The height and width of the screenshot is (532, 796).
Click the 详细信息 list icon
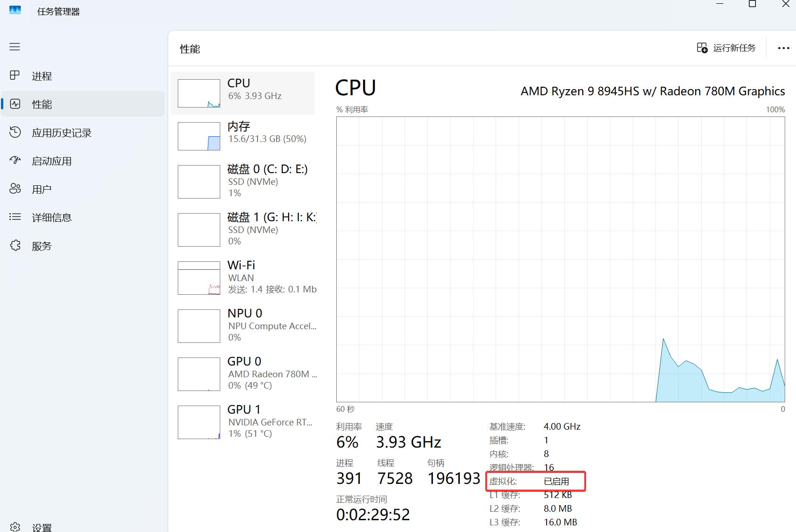coord(15,217)
